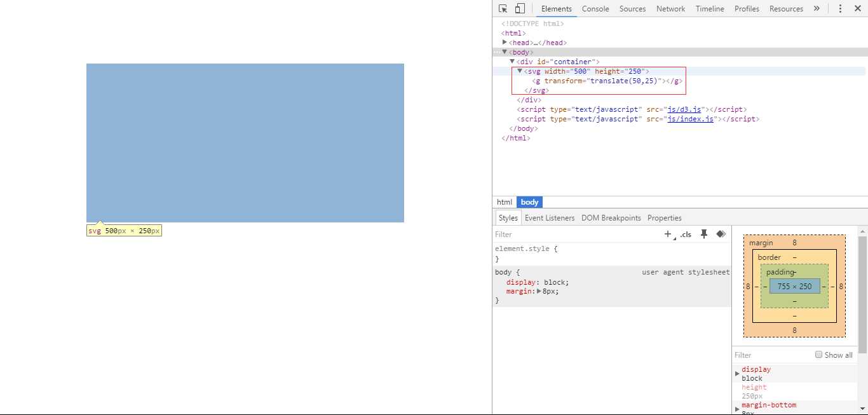Switch to the Console tab

(595, 9)
